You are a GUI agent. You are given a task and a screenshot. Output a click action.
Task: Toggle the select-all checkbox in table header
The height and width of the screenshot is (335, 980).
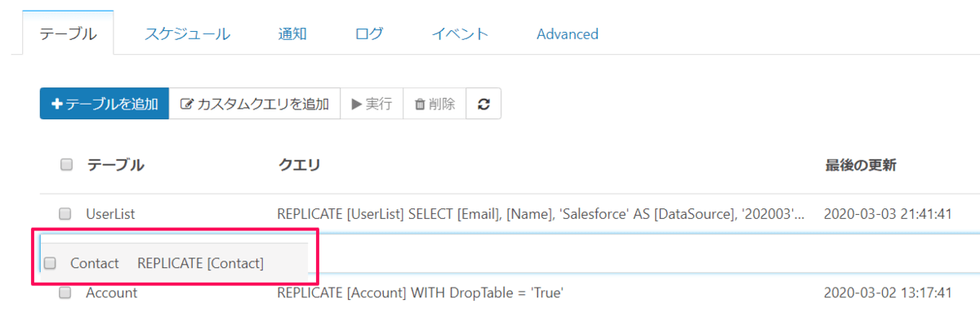click(x=67, y=165)
